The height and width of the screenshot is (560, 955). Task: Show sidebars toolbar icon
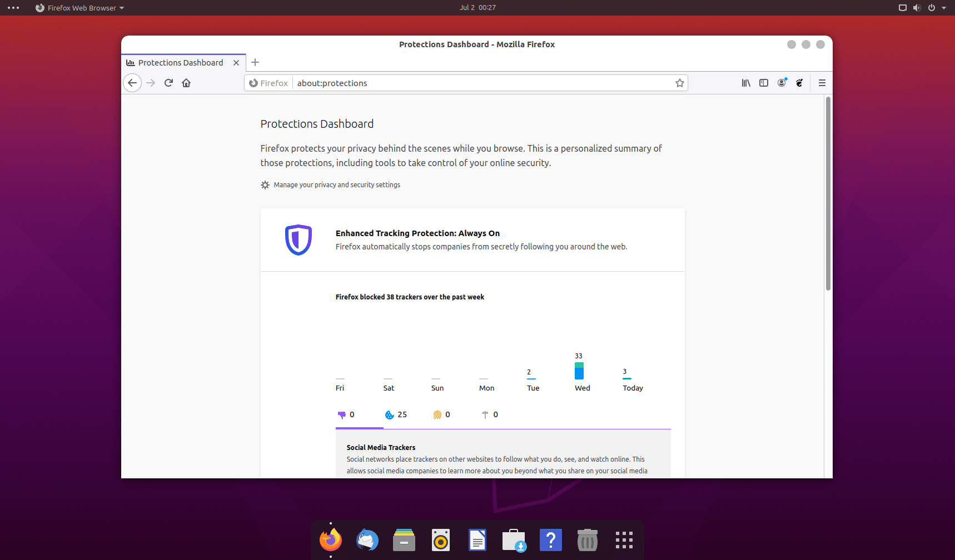(764, 83)
